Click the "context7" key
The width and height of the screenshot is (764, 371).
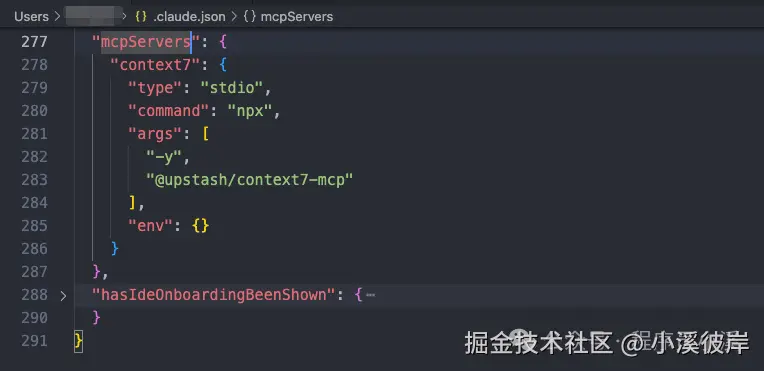click(x=155, y=65)
